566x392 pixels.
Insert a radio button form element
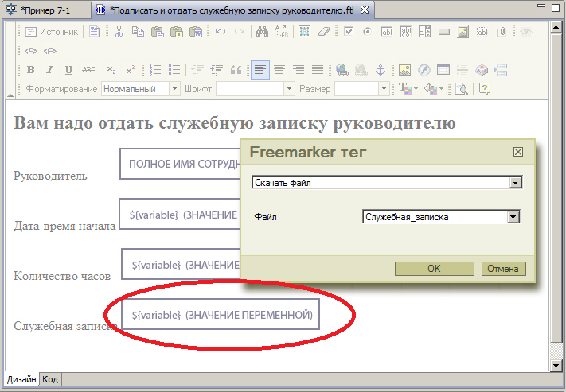click(367, 33)
